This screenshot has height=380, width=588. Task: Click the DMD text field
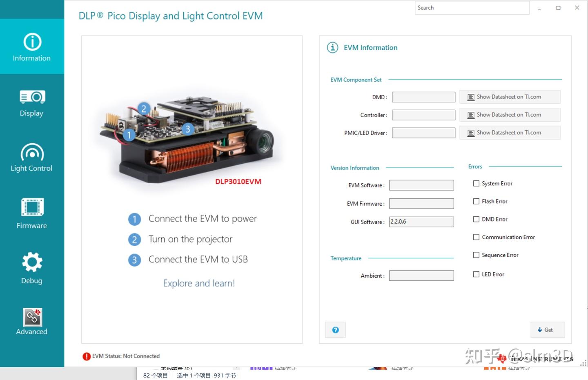pos(423,97)
